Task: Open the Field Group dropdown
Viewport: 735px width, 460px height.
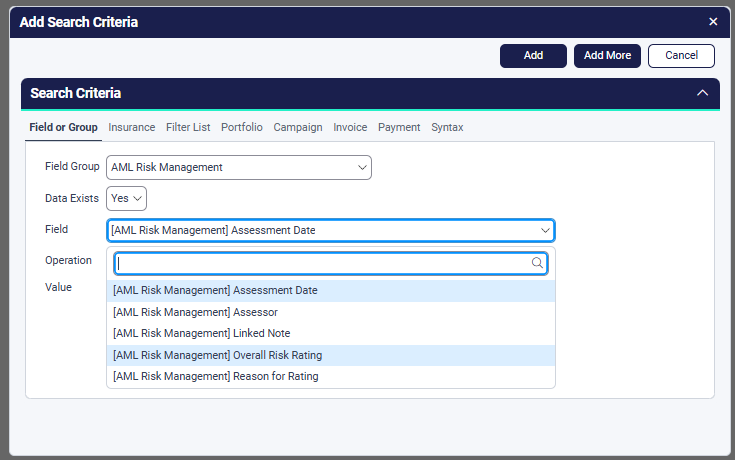Action: (239, 167)
